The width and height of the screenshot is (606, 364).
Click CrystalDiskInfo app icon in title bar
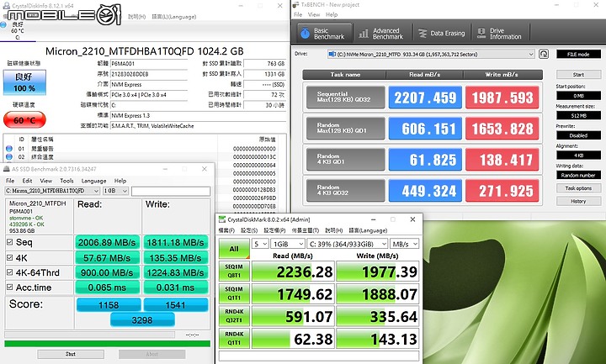tap(6, 5)
